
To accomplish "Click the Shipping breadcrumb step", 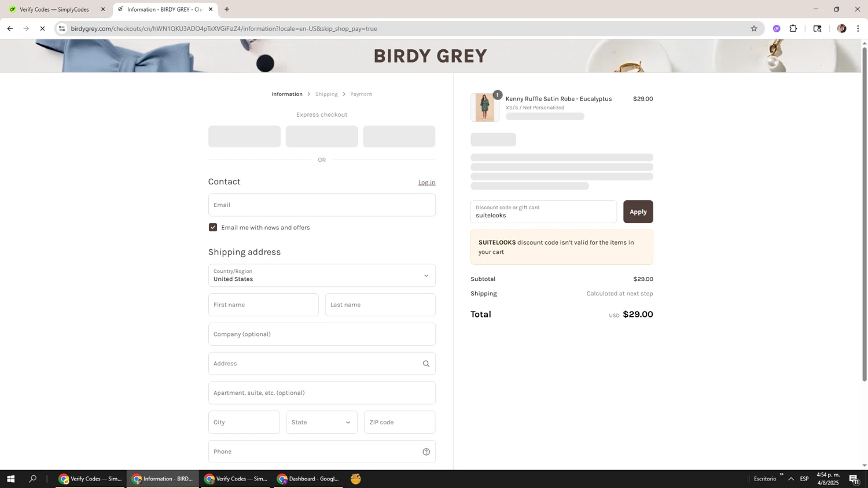I will point(326,94).
